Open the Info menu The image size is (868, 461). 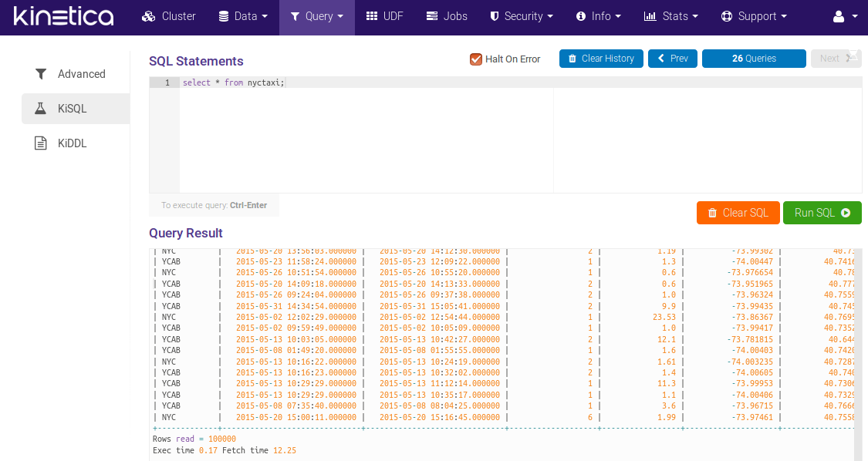598,16
